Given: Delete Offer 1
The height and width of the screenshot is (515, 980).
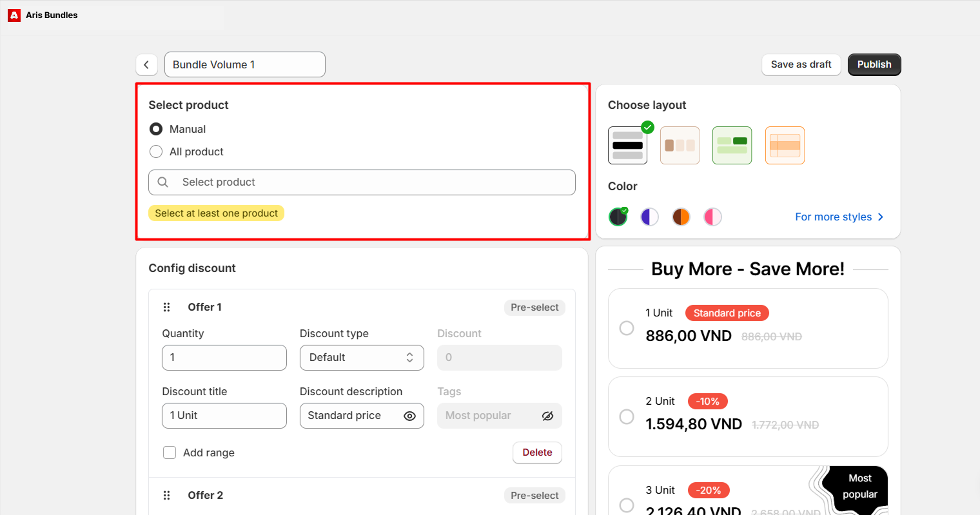Looking at the screenshot, I should pos(537,452).
